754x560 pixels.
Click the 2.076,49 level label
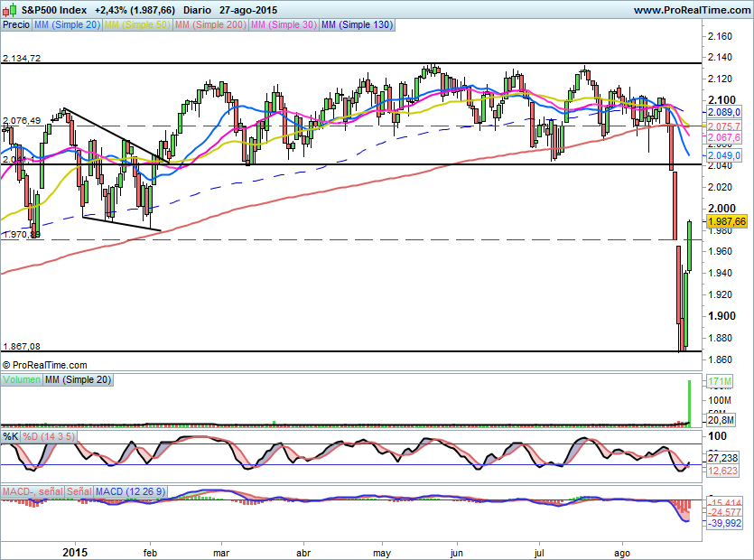[22, 121]
